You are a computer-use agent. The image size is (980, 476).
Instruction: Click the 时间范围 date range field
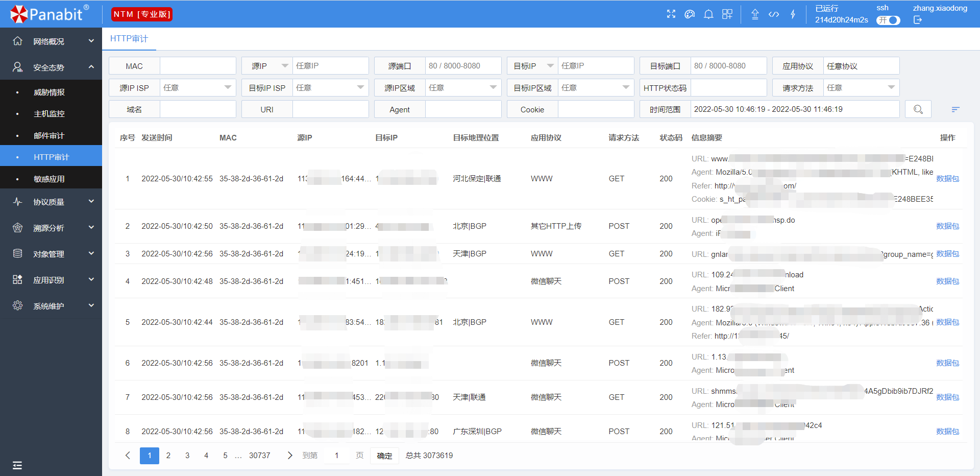[795, 109]
